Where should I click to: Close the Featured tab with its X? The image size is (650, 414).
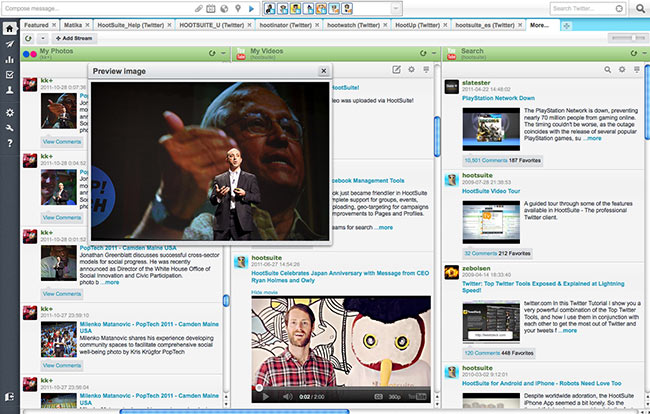coord(54,25)
